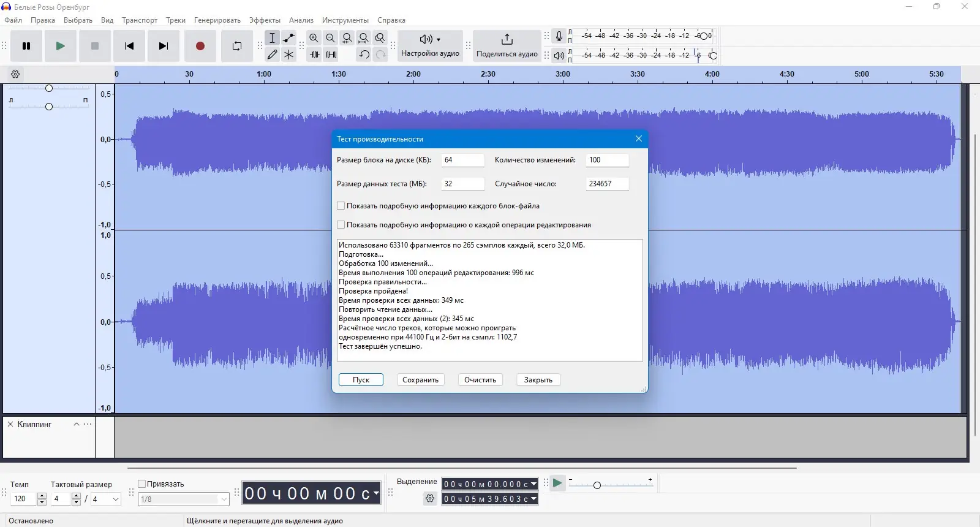Image resolution: width=980 pixels, height=527 pixels.
Task: Select the Draw pencil tool
Action: coord(273,55)
